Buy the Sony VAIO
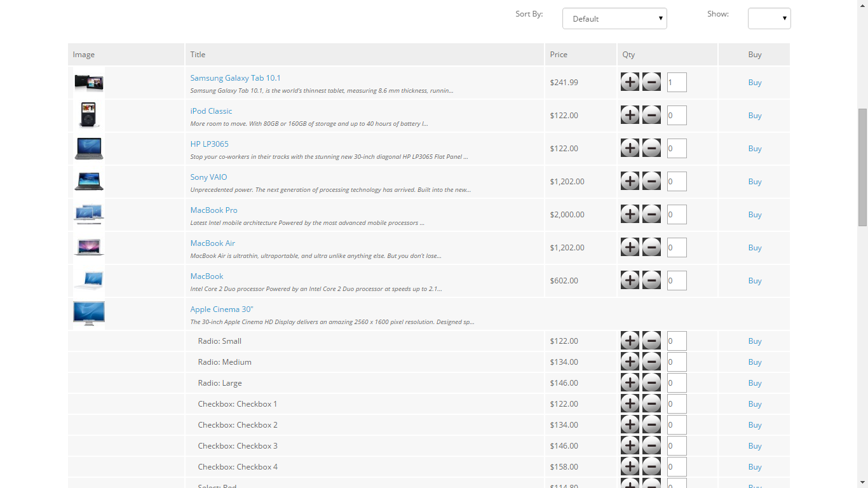 755,182
